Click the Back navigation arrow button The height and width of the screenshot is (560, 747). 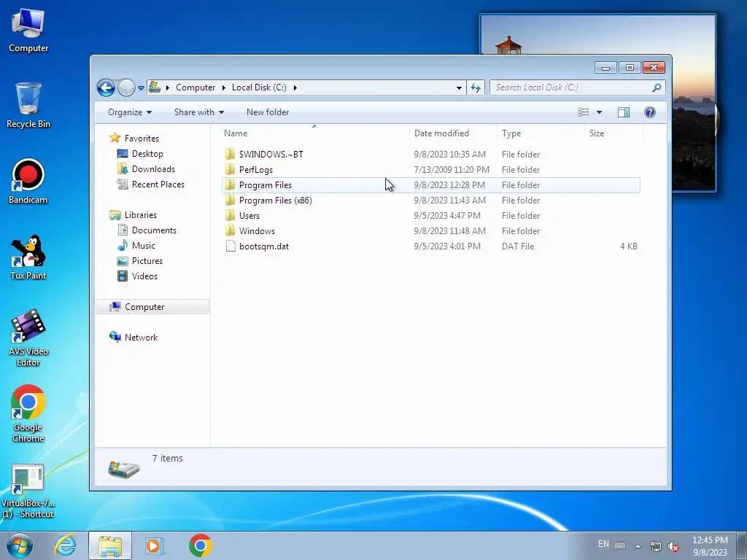point(106,87)
